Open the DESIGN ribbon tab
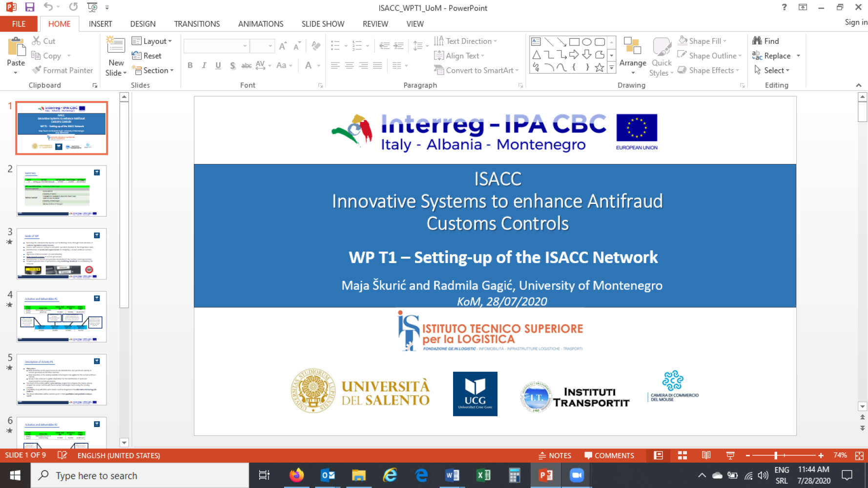Screen dimensions: 868x488 (x=143, y=24)
